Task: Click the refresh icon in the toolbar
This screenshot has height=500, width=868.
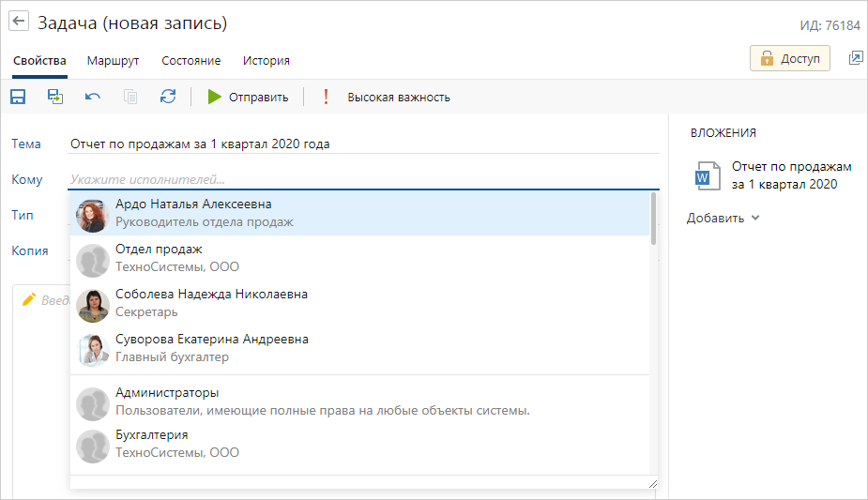Action: point(168,97)
